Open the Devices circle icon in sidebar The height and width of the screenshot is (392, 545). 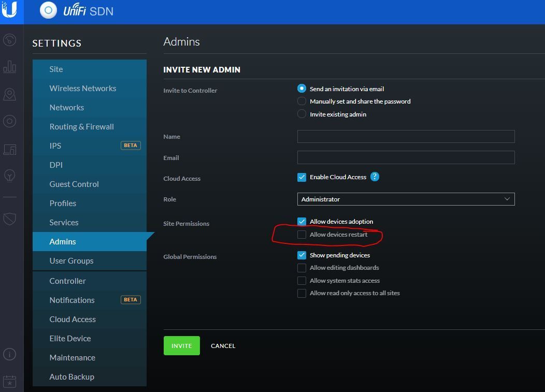click(9, 121)
